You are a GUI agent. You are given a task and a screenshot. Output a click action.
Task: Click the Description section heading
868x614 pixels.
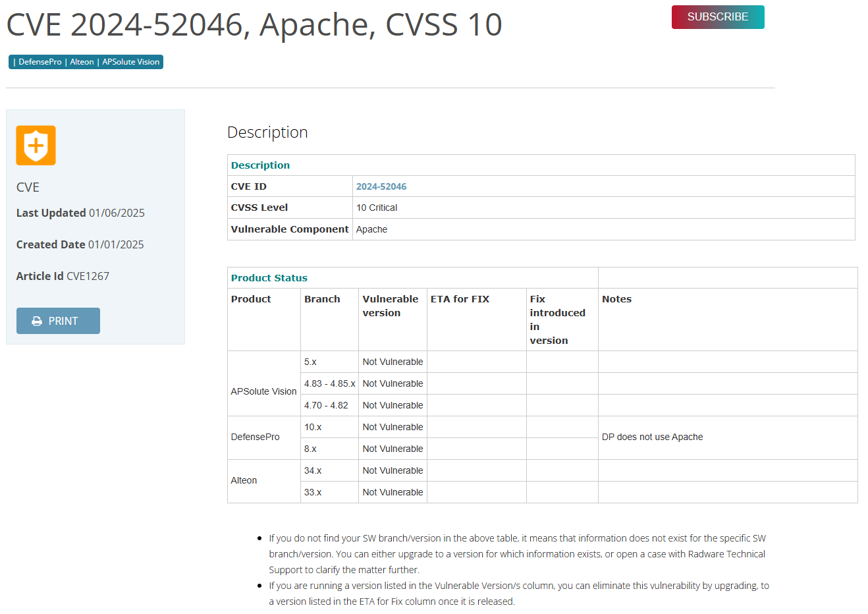pos(267,132)
